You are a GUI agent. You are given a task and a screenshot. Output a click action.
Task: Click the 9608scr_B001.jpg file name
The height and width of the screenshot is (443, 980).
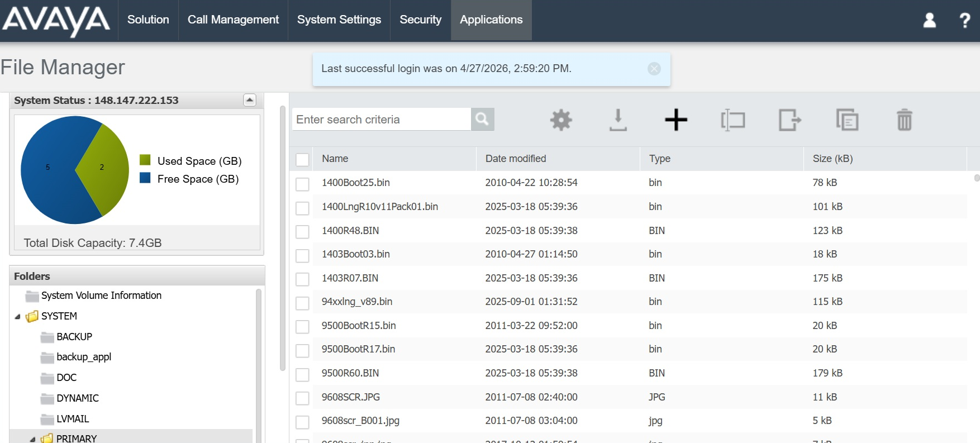pos(360,421)
